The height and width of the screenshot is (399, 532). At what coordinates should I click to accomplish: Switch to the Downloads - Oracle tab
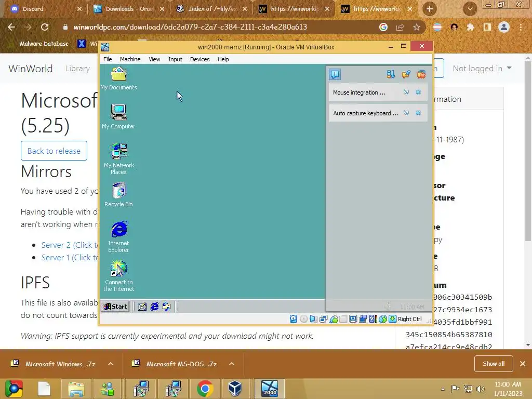[x=129, y=9]
